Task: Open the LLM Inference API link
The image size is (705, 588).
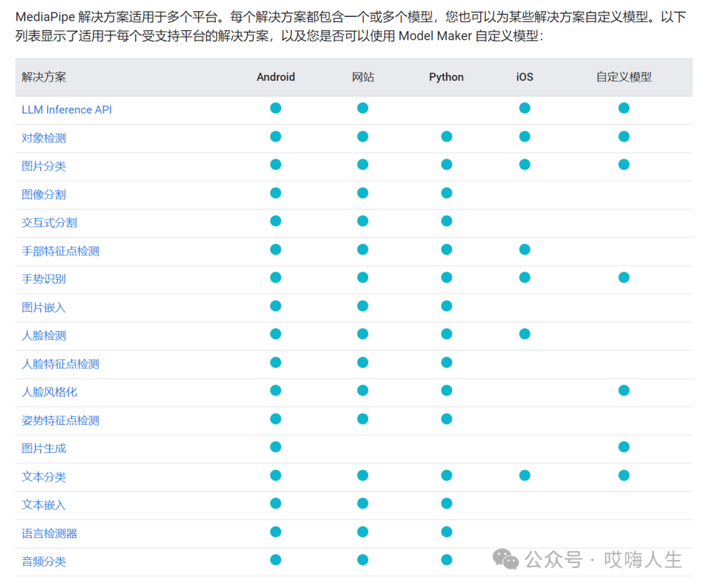Action: [x=67, y=110]
